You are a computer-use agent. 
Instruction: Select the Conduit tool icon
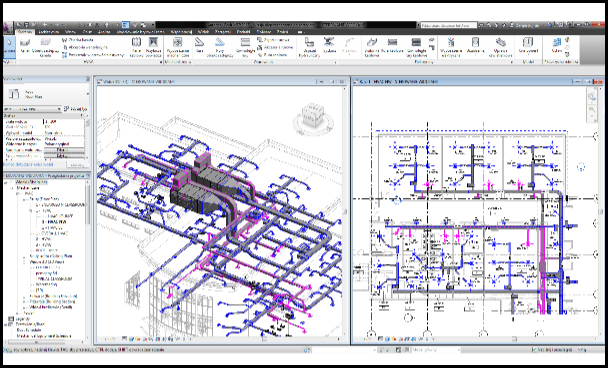click(392, 42)
